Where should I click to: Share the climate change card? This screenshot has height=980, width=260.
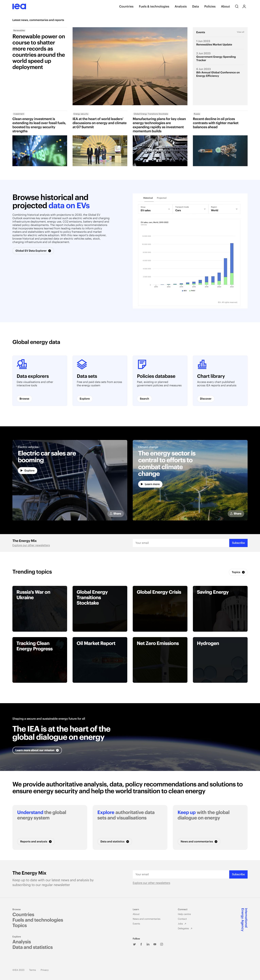click(236, 514)
